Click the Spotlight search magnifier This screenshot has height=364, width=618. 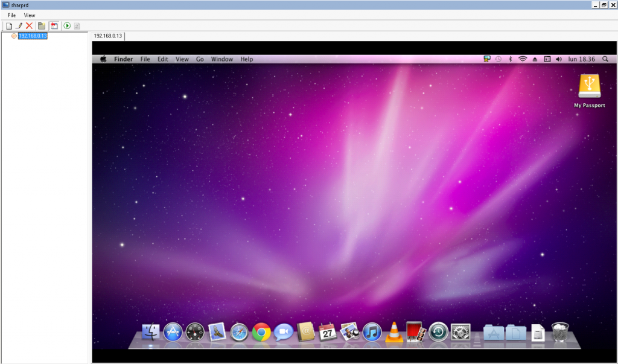605,59
